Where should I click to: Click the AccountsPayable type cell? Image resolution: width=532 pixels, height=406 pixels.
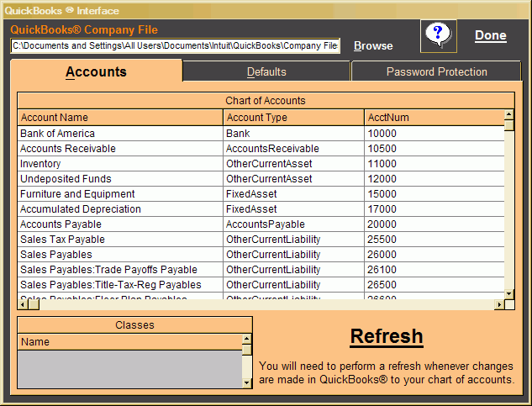[294, 224]
